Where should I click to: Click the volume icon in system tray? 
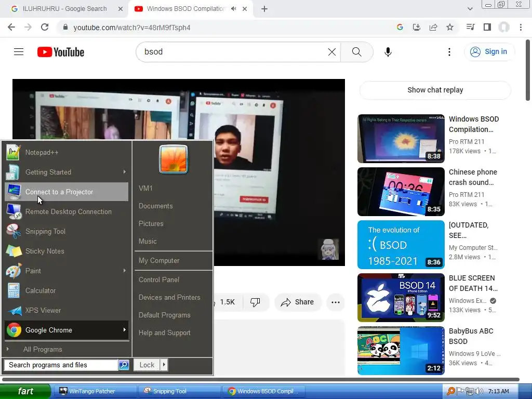[x=478, y=391]
